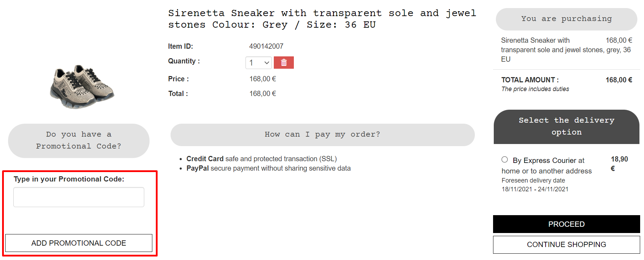Click the Sirenetta Sneaker product title

[x=322, y=19]
